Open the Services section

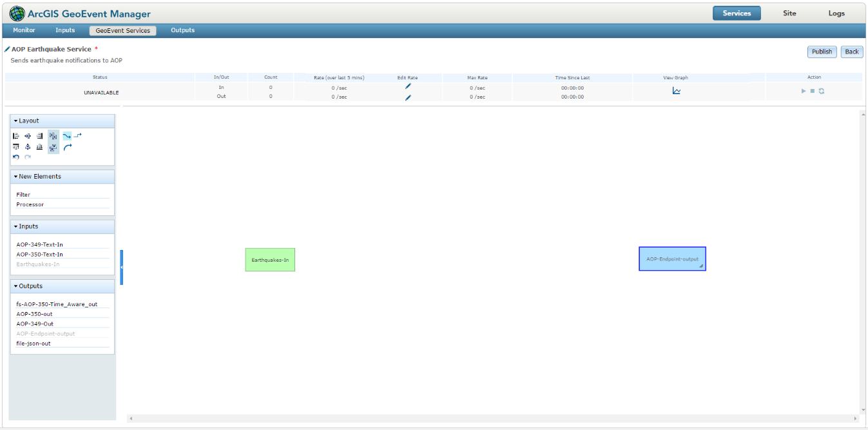(737, 13)
